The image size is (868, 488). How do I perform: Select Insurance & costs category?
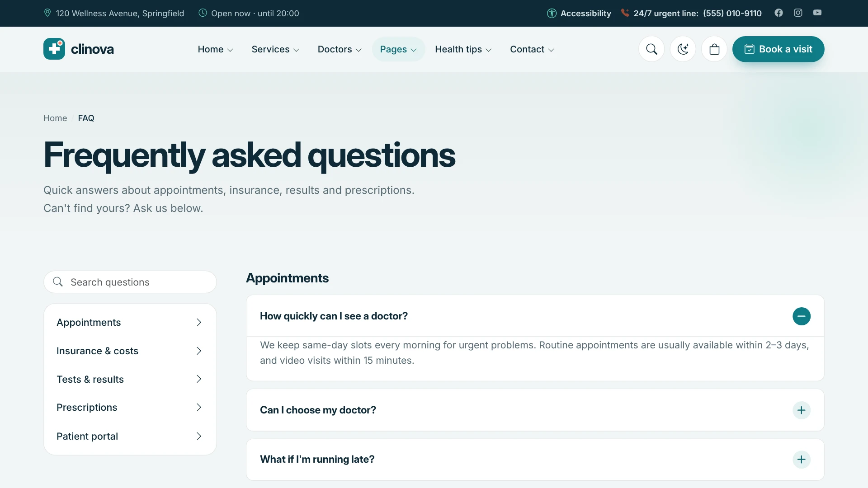point(130,351)
